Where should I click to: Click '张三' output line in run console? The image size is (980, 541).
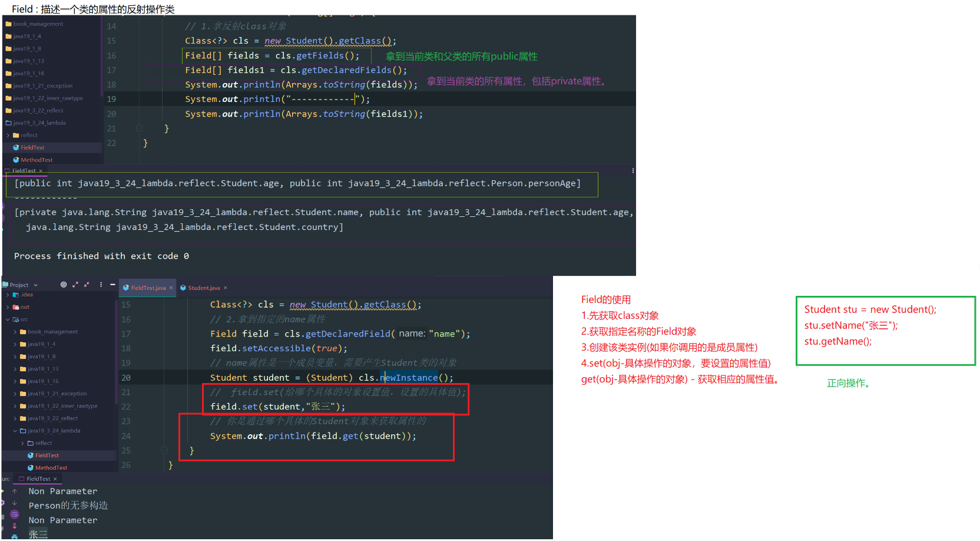click(38, 534)
